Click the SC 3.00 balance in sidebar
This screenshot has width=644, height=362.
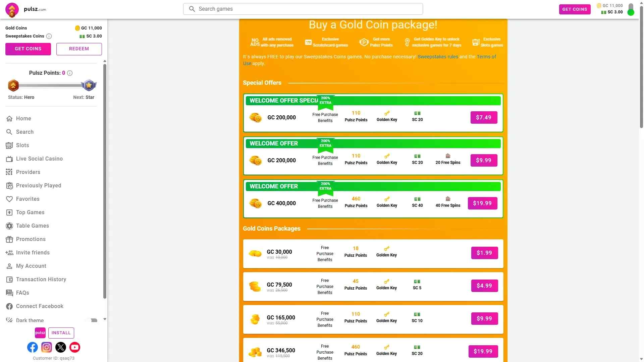tap(91, 36)
